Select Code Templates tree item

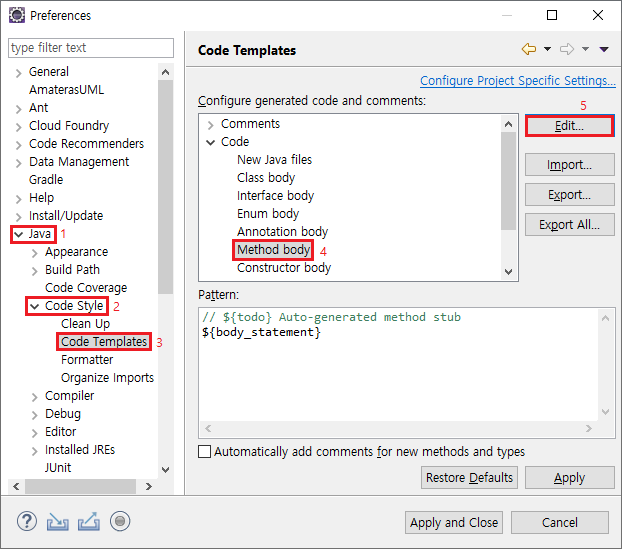[104, 342]
